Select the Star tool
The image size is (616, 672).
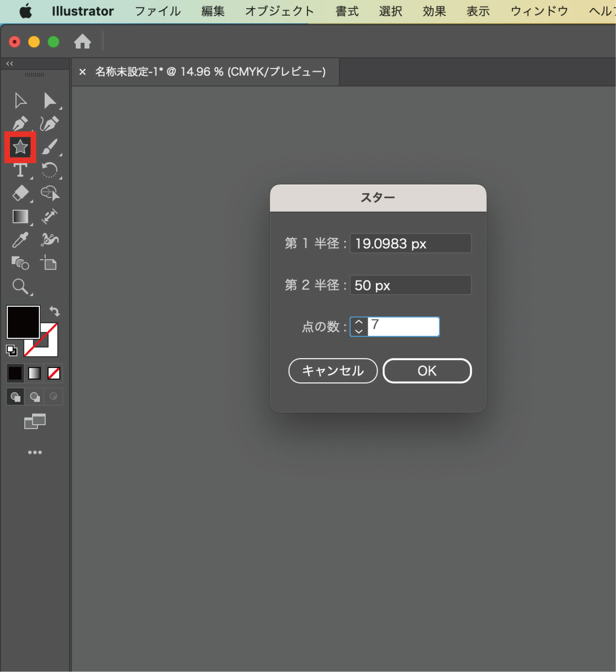click(x=20, y=147)
